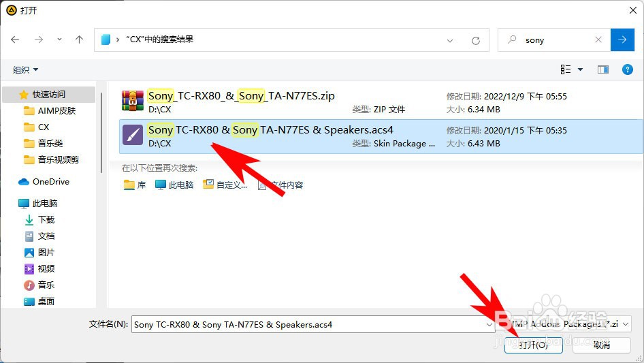This screenshot has width=644, height=363.
Task: Search again in 自定义 locations
Action: [225, 185]
